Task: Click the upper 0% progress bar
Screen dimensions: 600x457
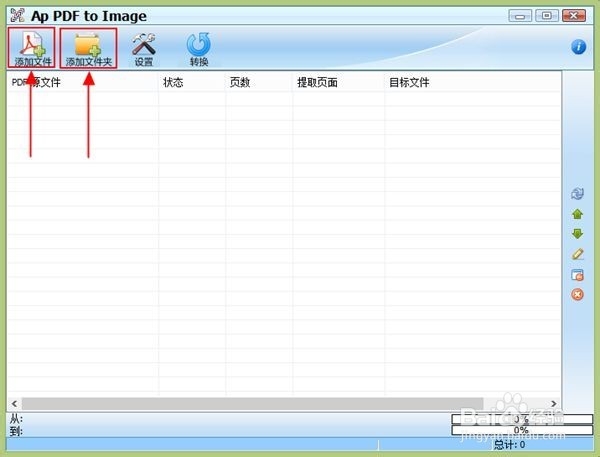Action: (522, 419)
